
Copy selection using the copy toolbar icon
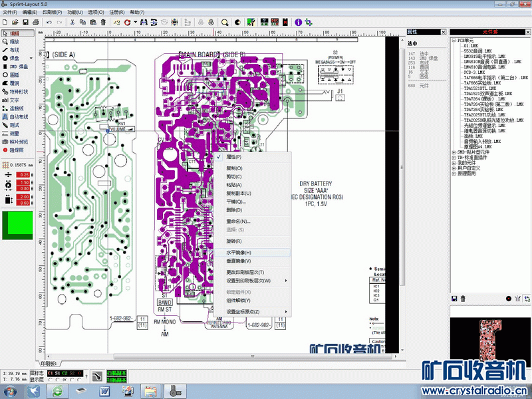pyautogui.click(x=82, y=22)
